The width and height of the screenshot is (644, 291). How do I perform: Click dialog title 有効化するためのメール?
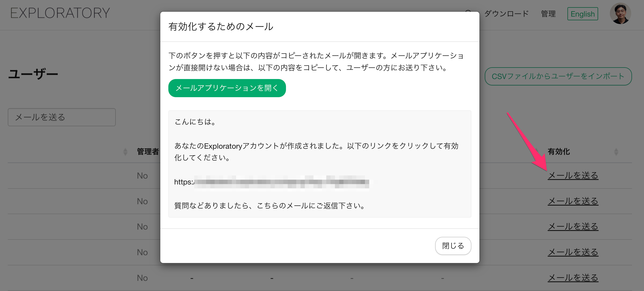pyautogui.click(x=221, y=26)
